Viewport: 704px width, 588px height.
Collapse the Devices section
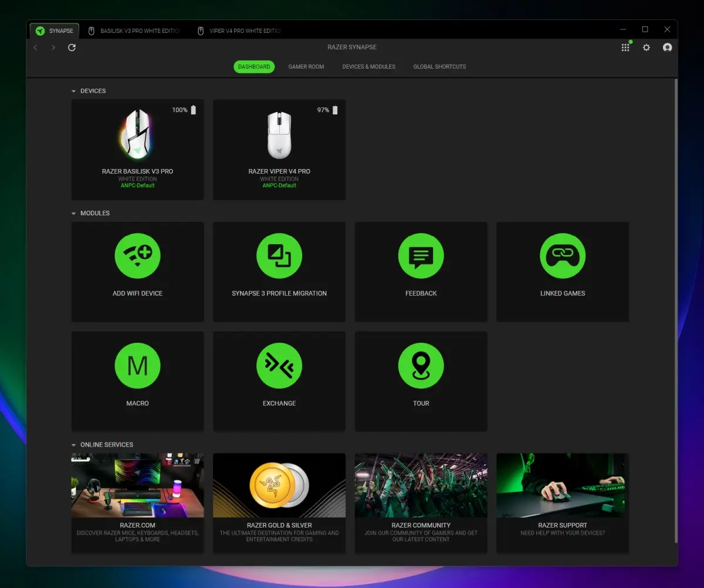click(x=73, y=91)
